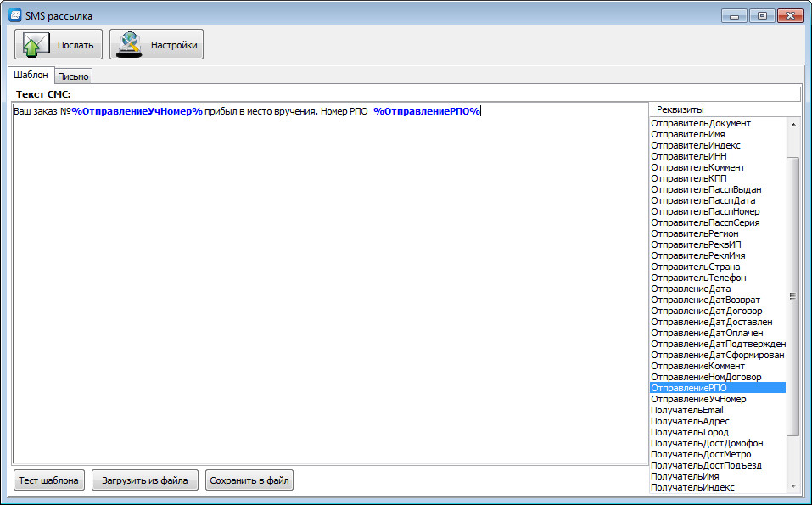
Task: Click the Реквизиты list scrollbar thumb
Action: tap(793, 297)
